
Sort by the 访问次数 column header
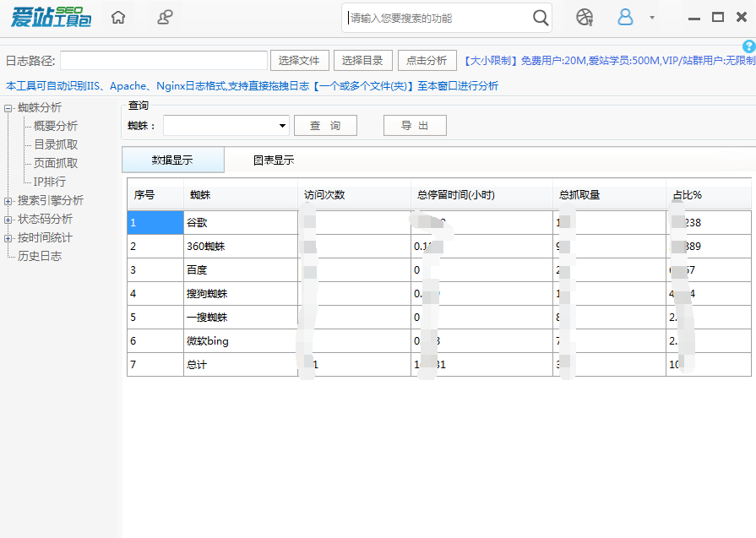coord(355,195)
